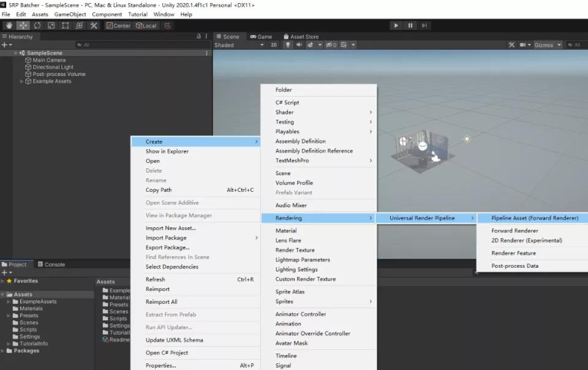This screenshot has height=370, width=588.
Task: Open Hierarchy create plus dropdown
Action: (7, 45)
